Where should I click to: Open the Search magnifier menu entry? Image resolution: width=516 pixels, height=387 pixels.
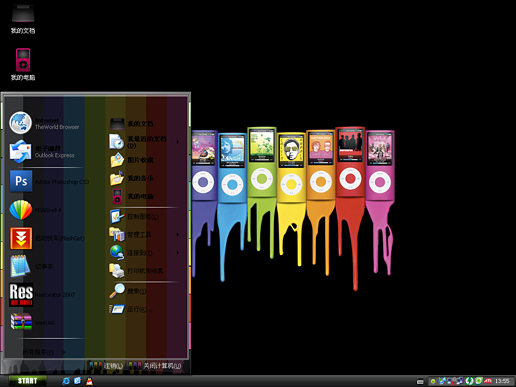(128, 291)
